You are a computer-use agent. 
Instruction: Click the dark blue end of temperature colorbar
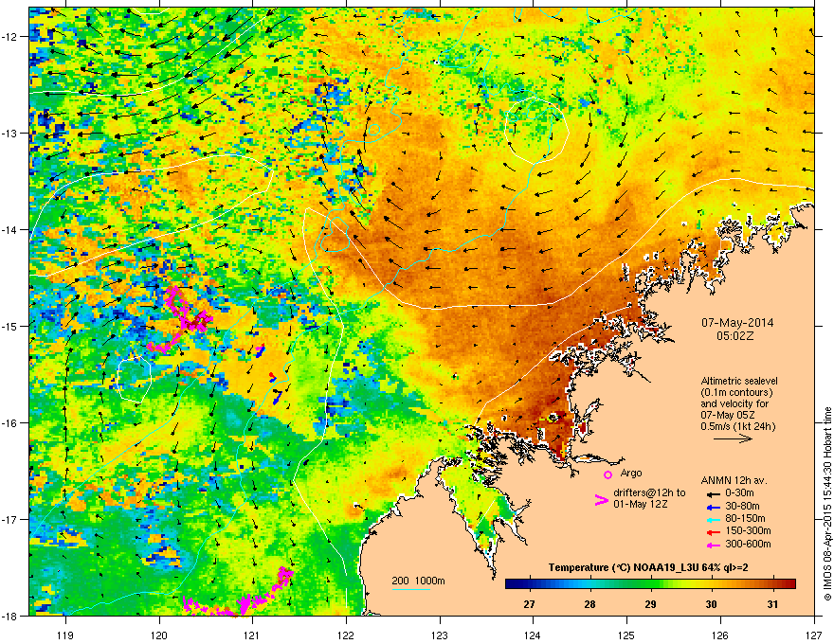coord(510,583)
